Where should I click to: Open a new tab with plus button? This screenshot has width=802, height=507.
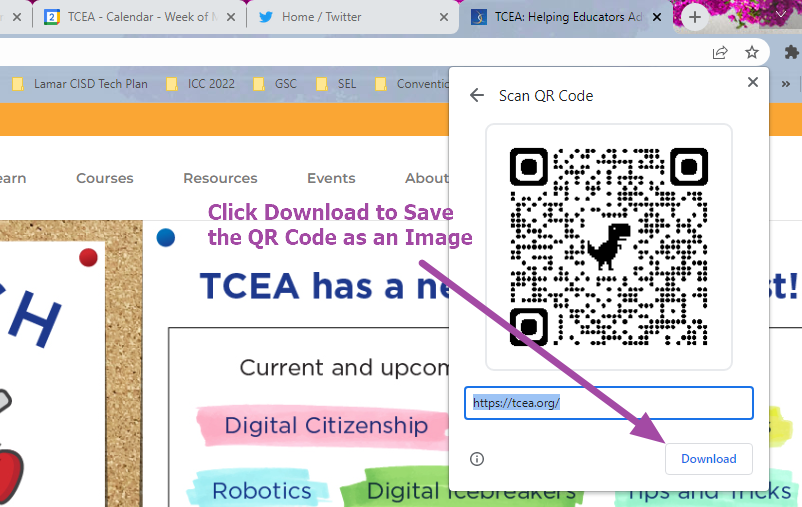tap(695, 17)
